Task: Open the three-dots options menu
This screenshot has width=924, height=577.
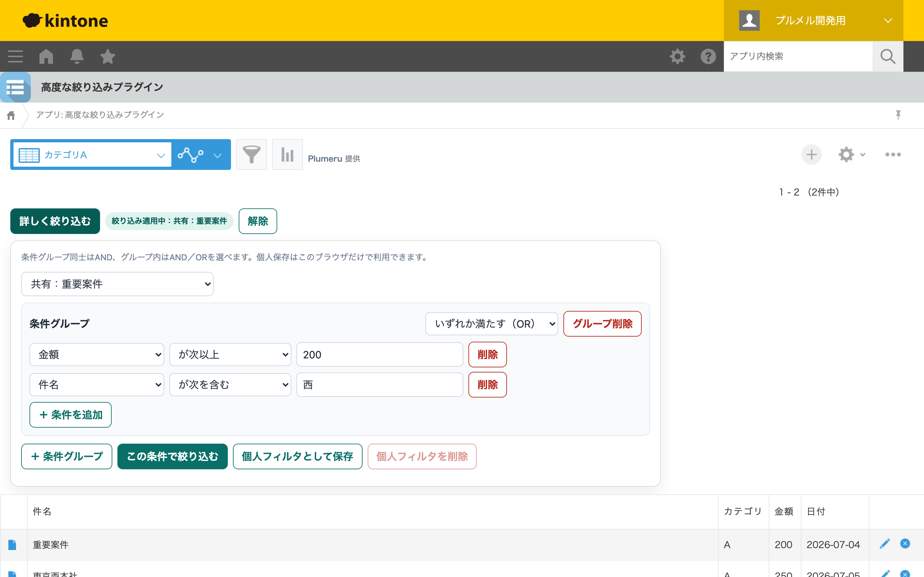Action: [x=893, y=155]
